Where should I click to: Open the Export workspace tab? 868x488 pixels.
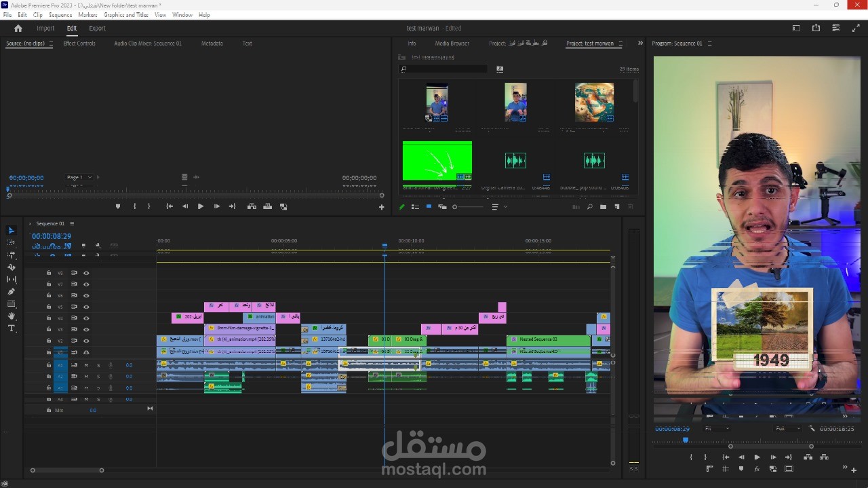click(x=97, y=29)
